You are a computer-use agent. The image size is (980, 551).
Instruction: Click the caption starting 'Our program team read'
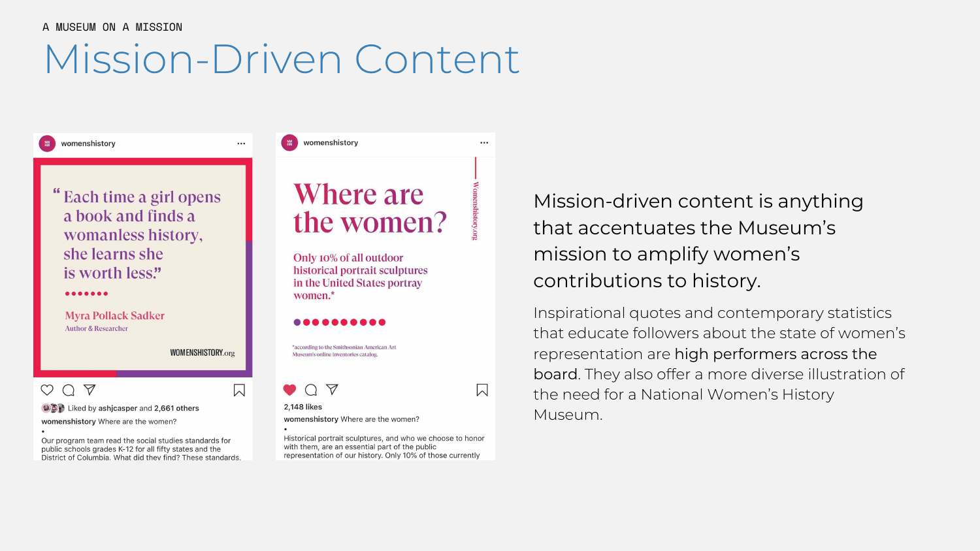point(141,449)
